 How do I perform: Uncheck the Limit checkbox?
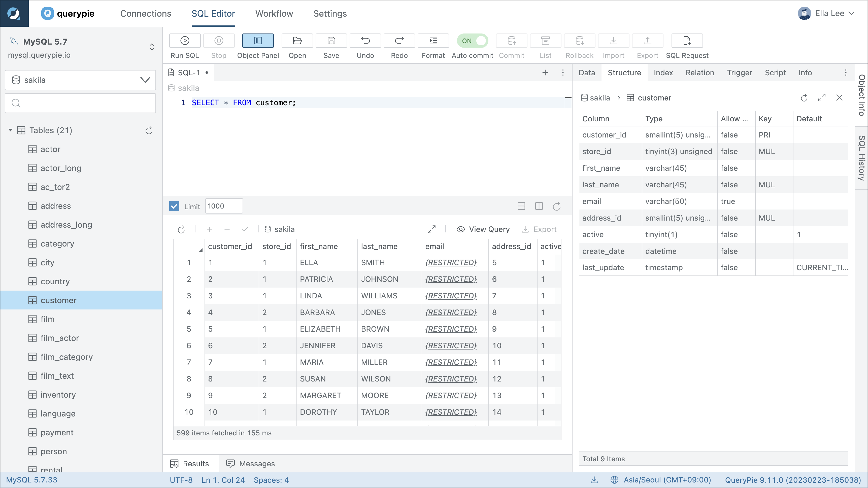click(174, 206)
